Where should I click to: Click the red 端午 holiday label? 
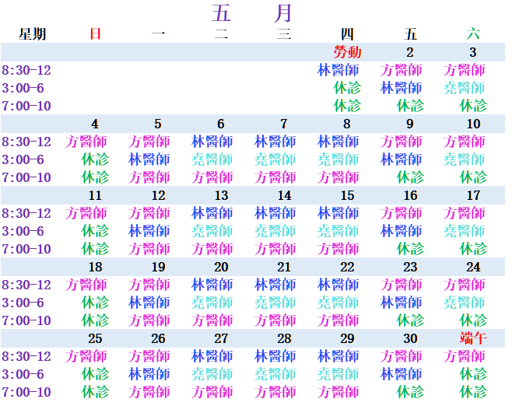click(473, 338)
